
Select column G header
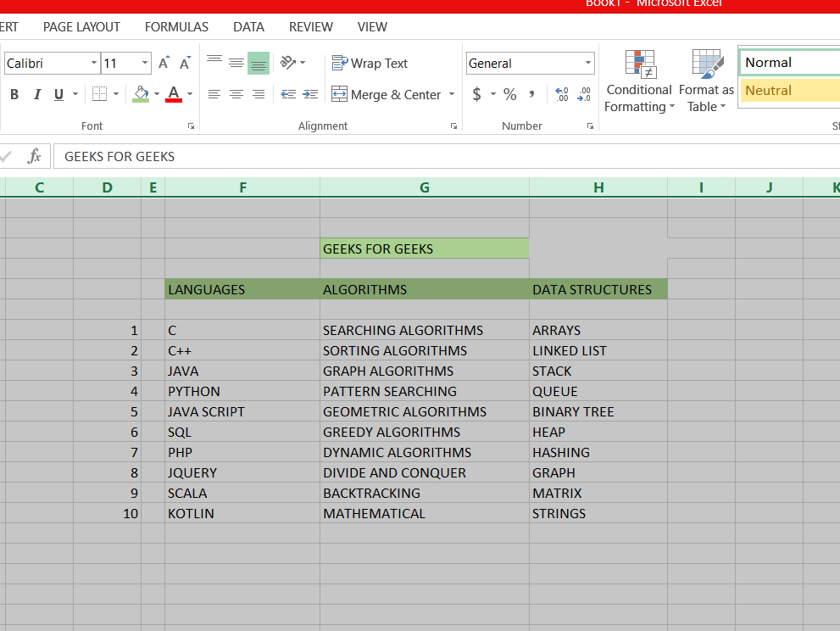pyautogui.click(x=425, y=187)
